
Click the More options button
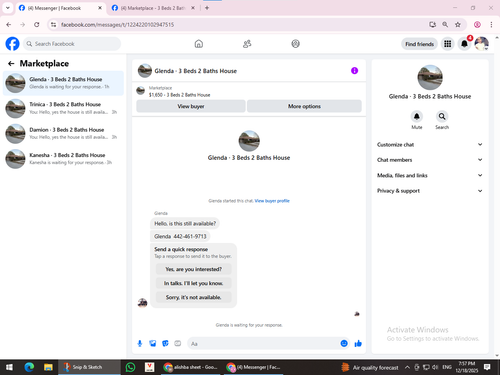304,106
